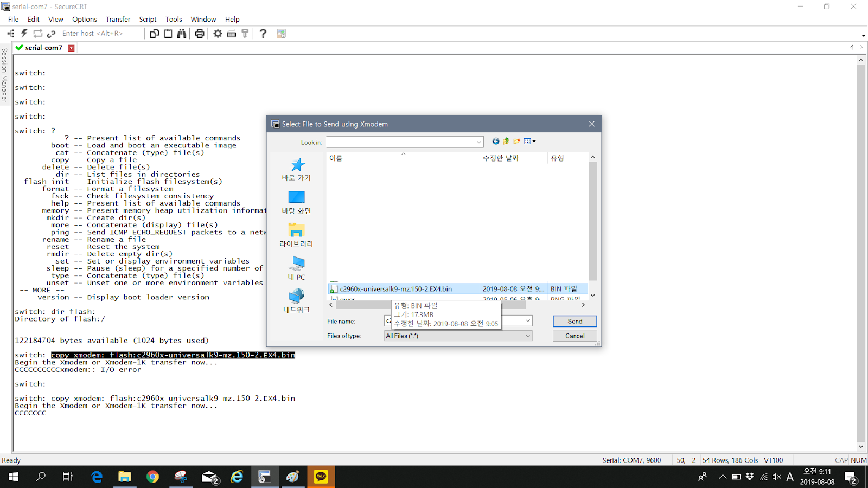
Task: Expand the Files of type dropdown
Action: (527, 335)
